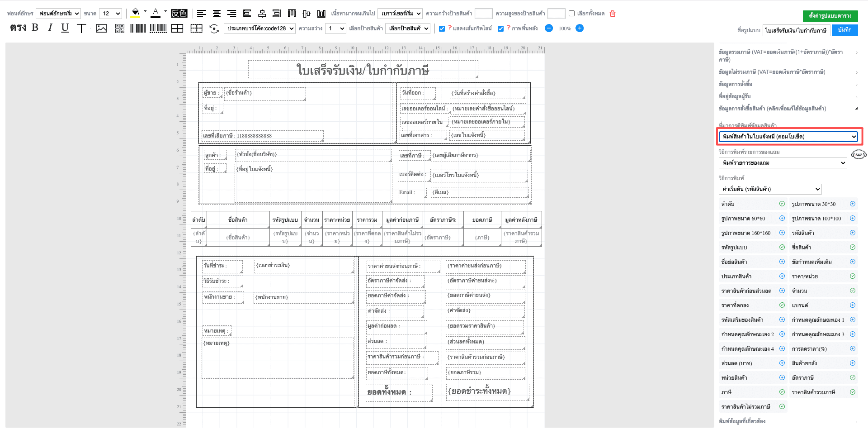The height and width of the screenshot is (434, 868).
Task: Insert a QR code element
Action: pos(120,29)
